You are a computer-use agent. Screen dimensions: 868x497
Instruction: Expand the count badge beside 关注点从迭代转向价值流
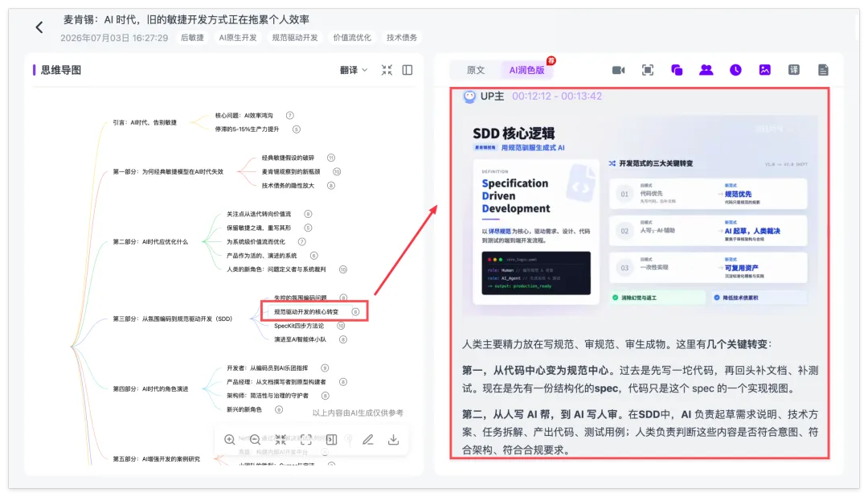pos(308,214)
